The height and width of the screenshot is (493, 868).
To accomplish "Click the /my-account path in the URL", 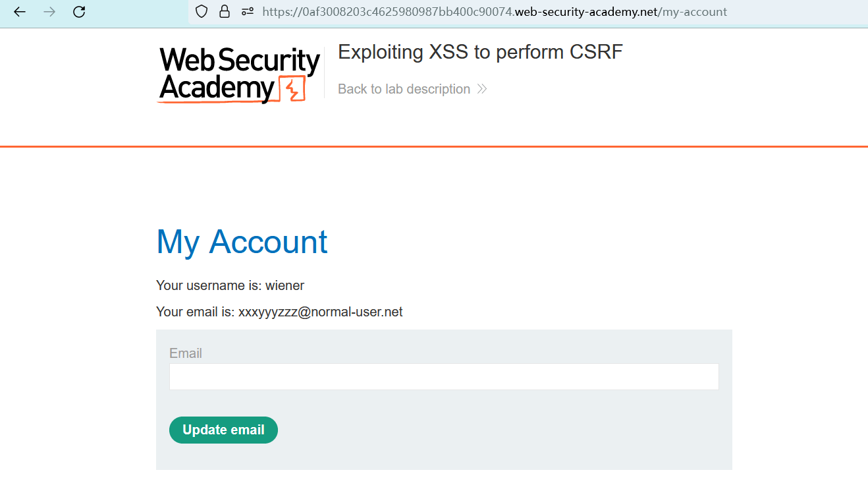I will point(692,12).
